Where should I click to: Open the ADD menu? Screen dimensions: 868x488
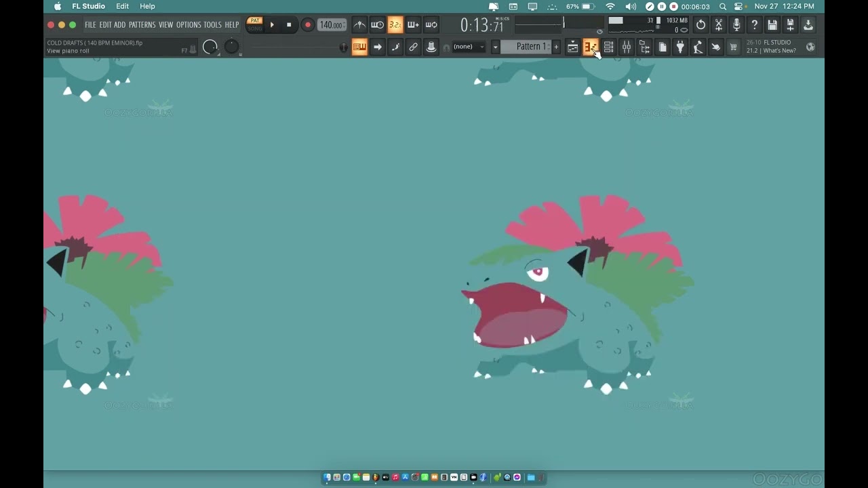pos(120,25)
